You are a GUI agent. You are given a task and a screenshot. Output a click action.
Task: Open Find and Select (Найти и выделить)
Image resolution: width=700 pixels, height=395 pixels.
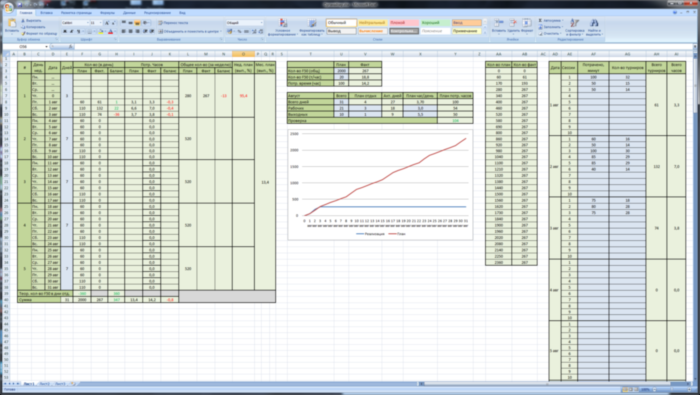coord(594,27)
